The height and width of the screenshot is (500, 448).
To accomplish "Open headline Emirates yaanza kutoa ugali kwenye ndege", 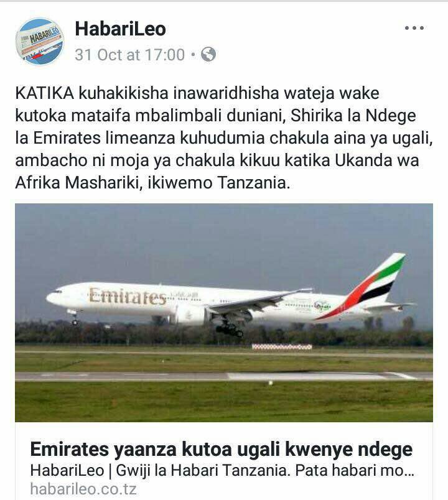I will coord(222,449).
